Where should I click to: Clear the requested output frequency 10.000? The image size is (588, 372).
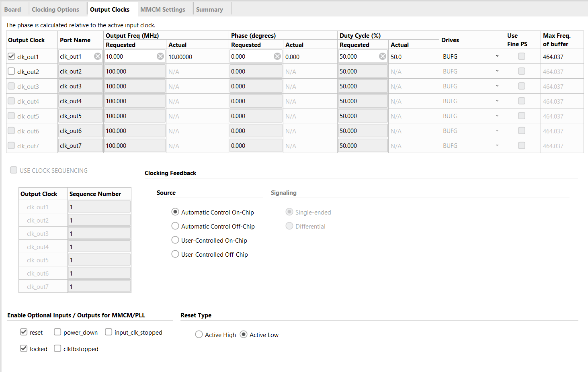(160, 56)
